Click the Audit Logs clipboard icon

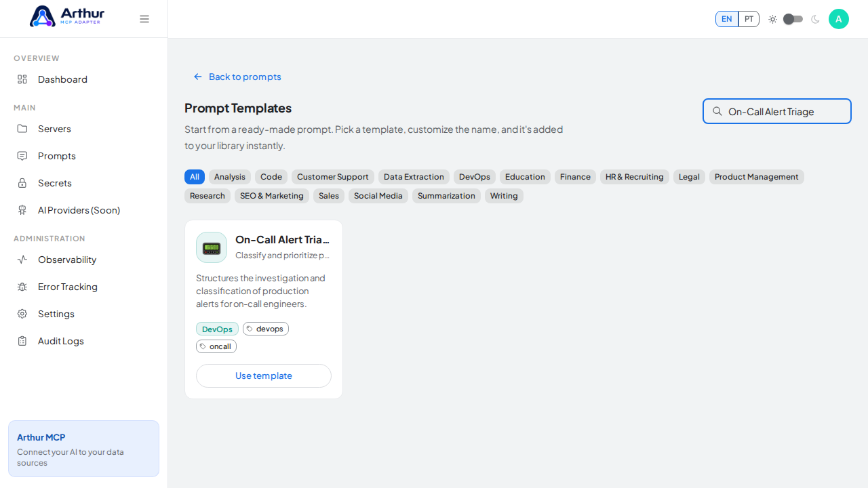pyautogui.click(x=22, y=341)
